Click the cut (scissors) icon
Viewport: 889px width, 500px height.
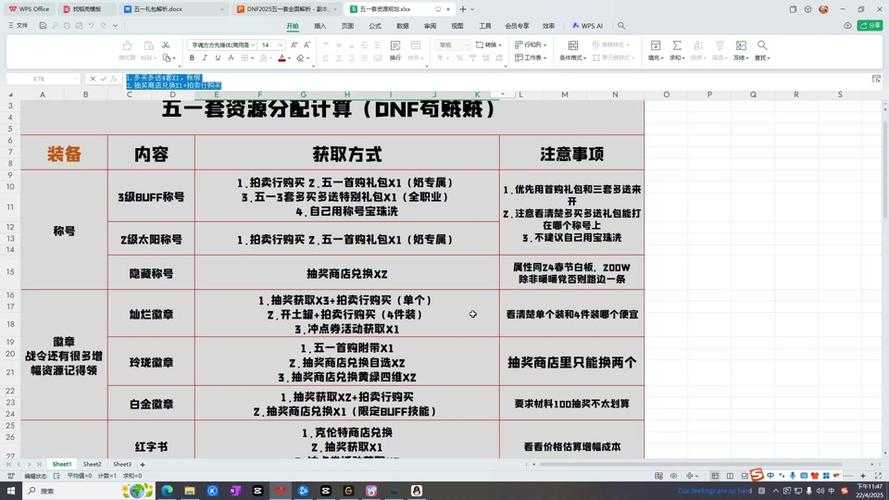tap(166, 45)
